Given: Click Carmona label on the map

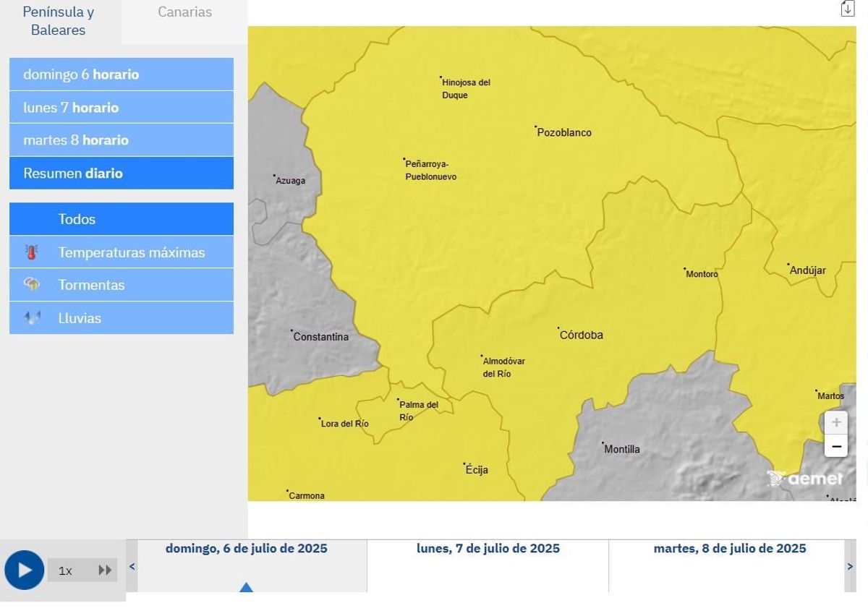Looking at the screenshot, I should pyautogui.click(x=307, y=496).
